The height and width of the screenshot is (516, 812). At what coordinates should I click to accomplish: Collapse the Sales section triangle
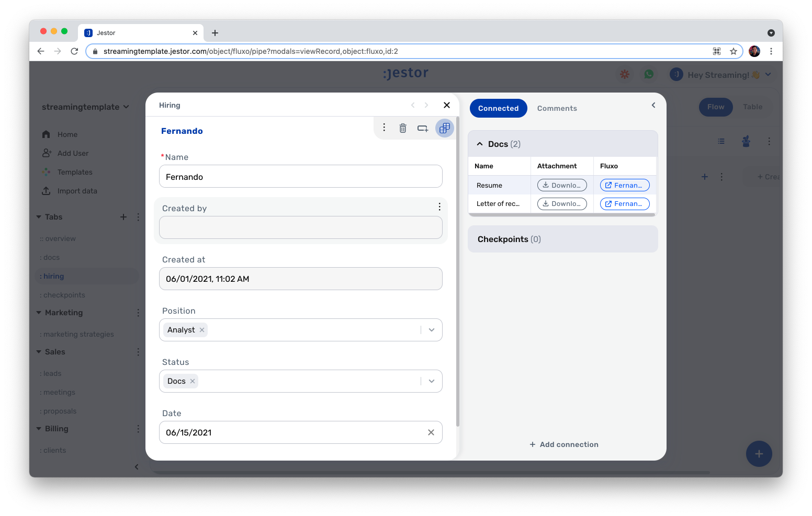(x=39, y=352)
